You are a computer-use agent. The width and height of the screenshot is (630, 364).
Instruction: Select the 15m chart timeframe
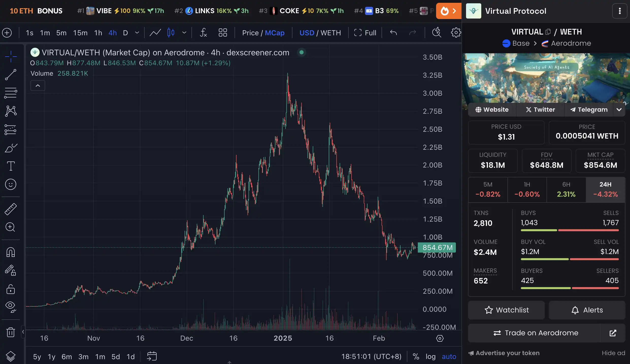pos(80,33)
